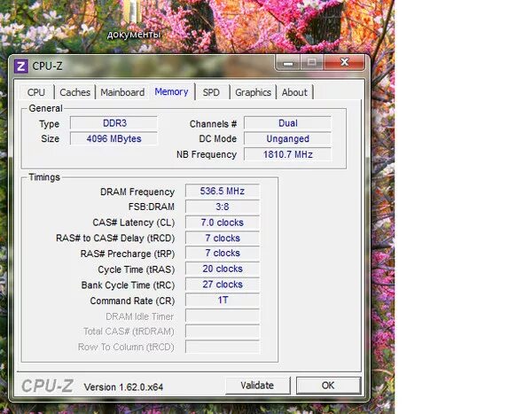Click the DRAM Frequency label
This screenshot has width=532, height=414.
(x=137, y=192)
